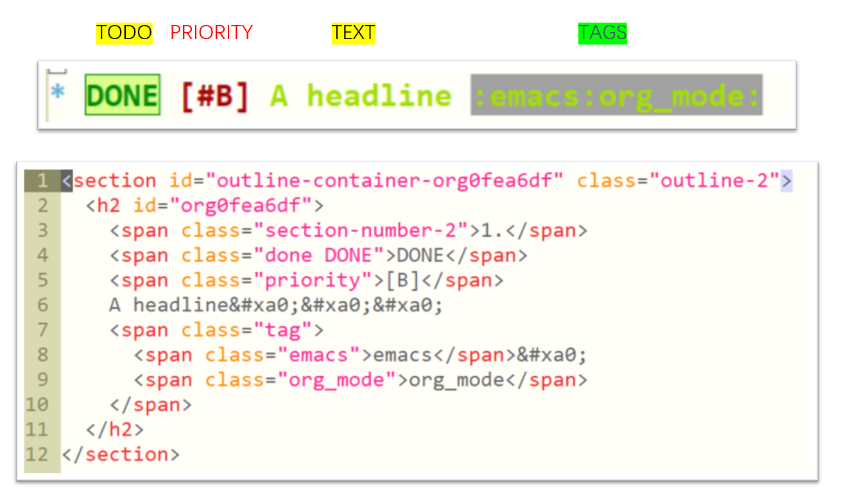844x504 pixels.
Task: Select the [#B] priority cookie
Action: coord(214,96)
